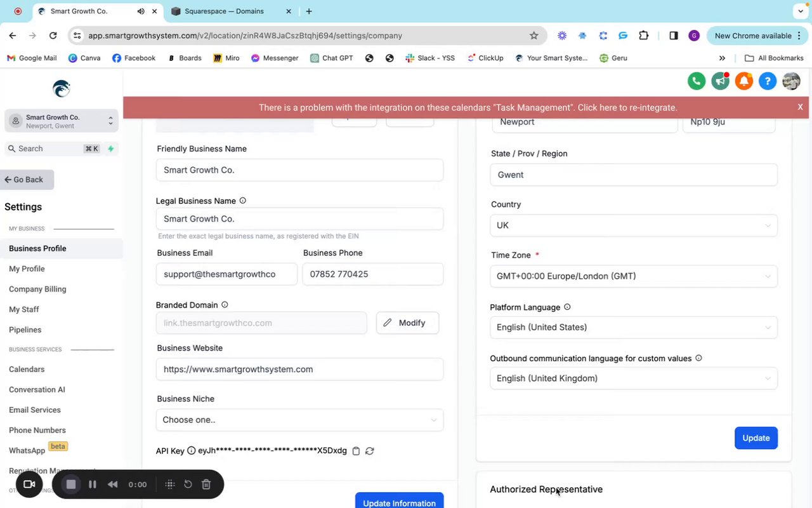The image size is (812, 508).
Task: Click the recorder camera toggle icon
Action: (x=29, y=485)
